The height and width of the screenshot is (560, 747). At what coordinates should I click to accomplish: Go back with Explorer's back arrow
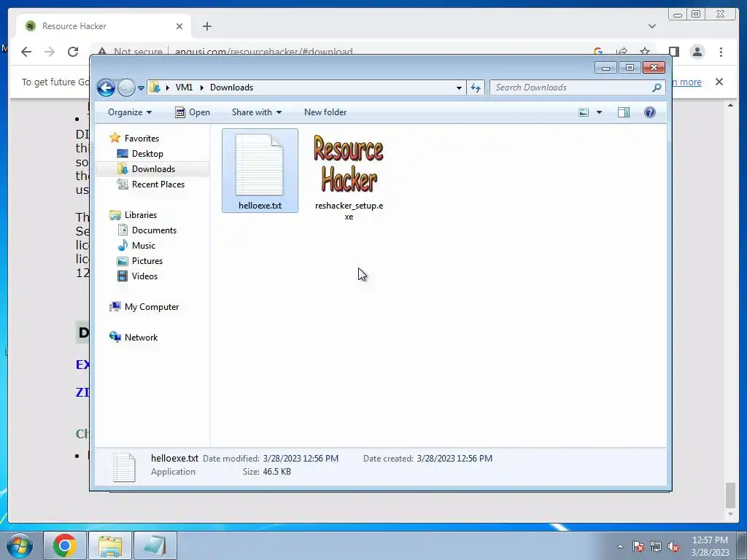(106, 87)
